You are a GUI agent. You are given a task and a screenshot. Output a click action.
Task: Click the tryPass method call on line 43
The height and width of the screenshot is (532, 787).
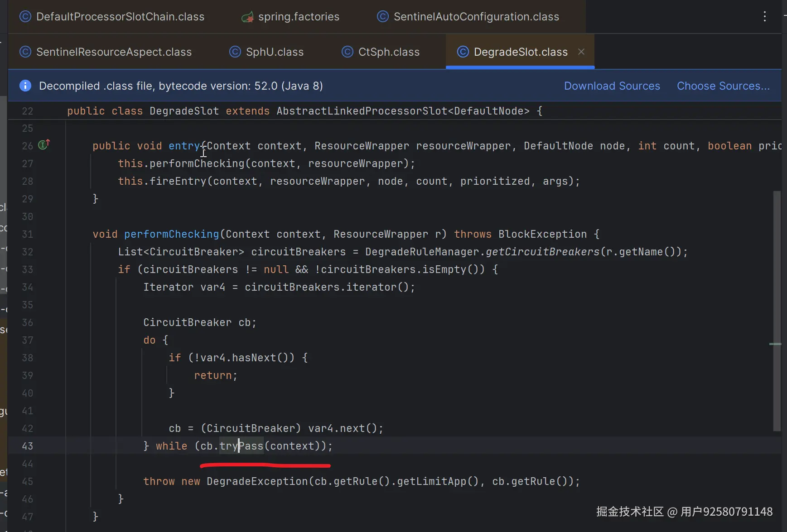(x=241, y=446)
